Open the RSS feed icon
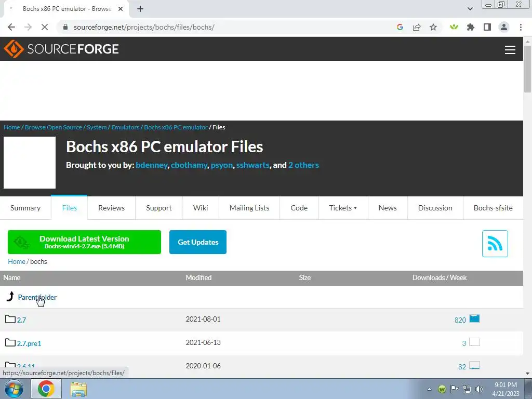The width and height of the screenshot is (532, 399). [x=495, y=244]
